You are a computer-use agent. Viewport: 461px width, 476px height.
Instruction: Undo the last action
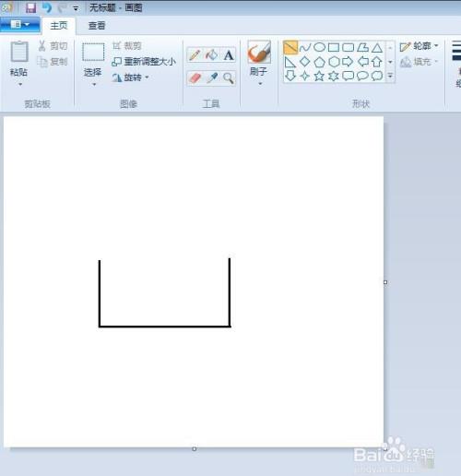click(47, 7)
